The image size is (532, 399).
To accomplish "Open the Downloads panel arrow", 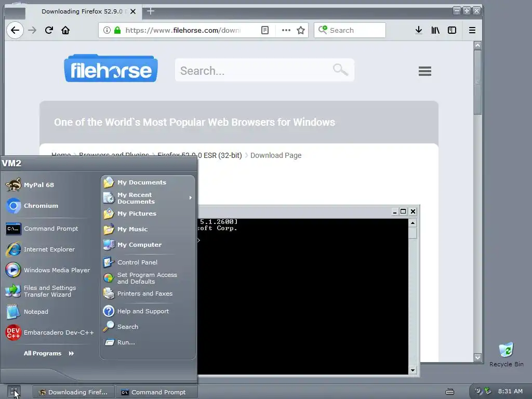I will pos(419,30).
